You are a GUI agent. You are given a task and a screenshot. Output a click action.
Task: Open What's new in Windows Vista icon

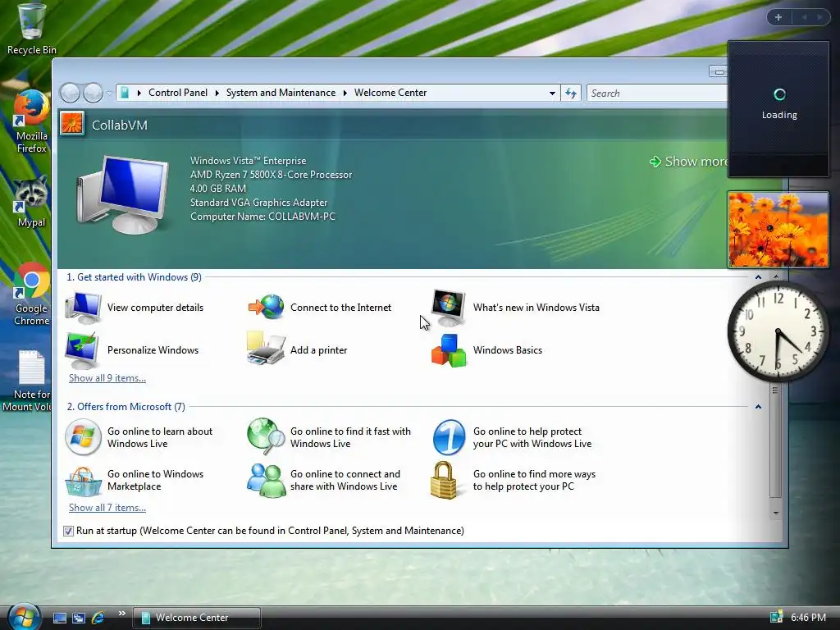[449, 308]
